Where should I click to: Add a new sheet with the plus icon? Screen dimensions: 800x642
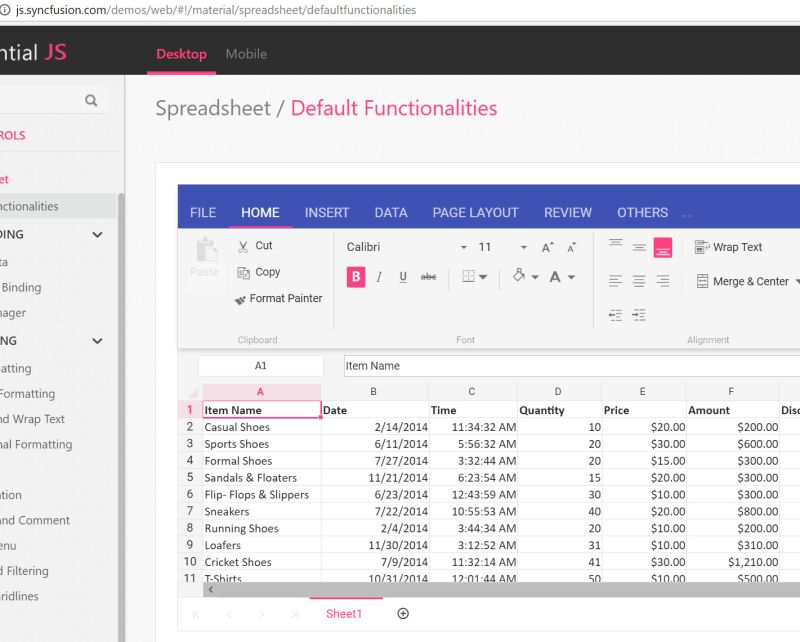point(403,613)
